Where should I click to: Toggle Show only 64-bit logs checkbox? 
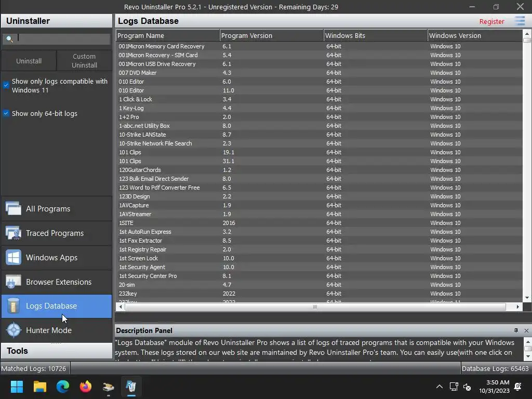click(6, 113)
